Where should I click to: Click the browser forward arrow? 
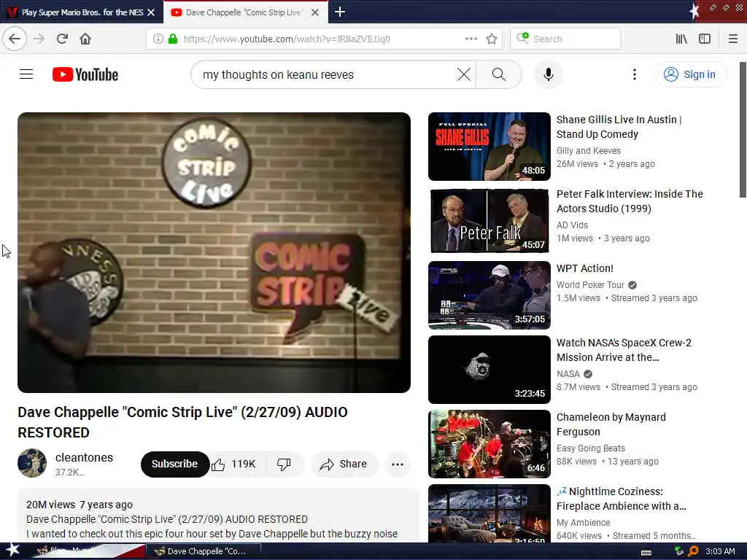pyautogui.click(x=39, y=39)
